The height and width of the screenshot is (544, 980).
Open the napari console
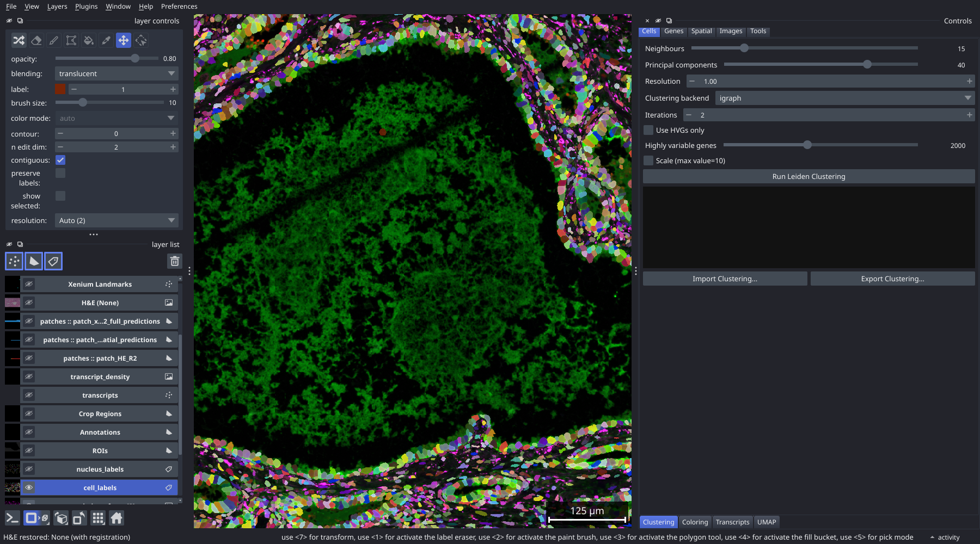[x=13, y=518]
